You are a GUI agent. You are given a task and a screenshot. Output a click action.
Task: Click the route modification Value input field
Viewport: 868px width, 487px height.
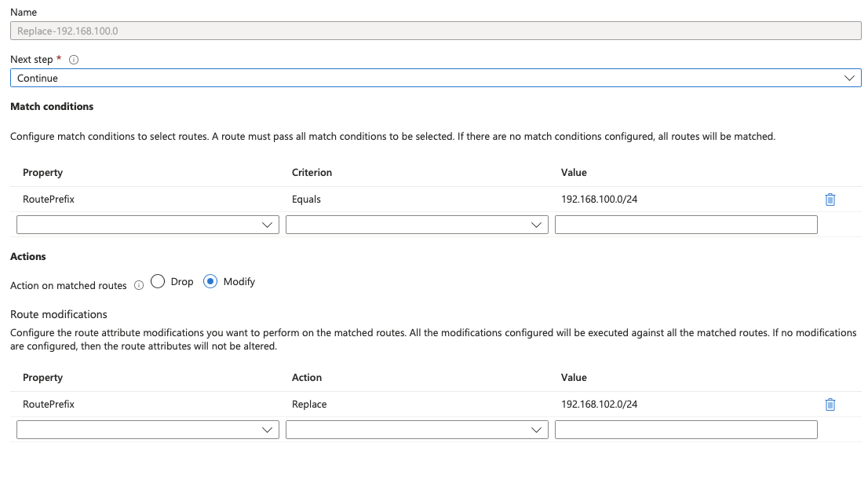[686, 430]
